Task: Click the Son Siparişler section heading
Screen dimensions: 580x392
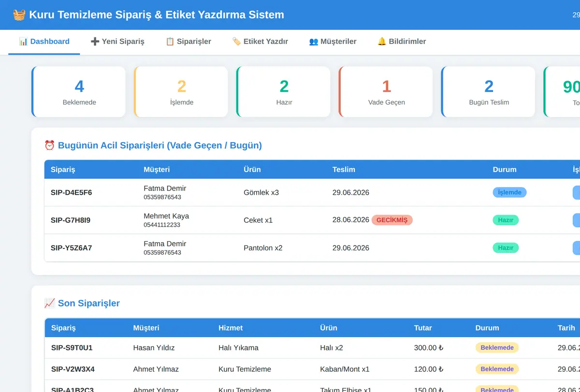Action: pyautogui.click(x=89, y=304)
